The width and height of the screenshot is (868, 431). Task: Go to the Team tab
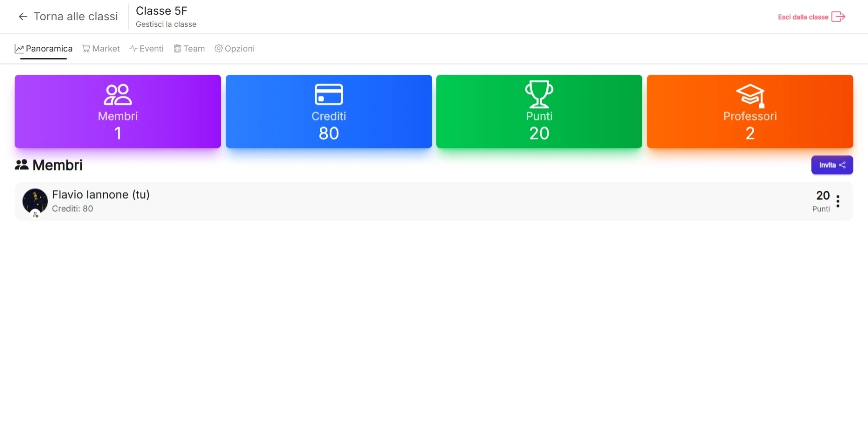189,49
